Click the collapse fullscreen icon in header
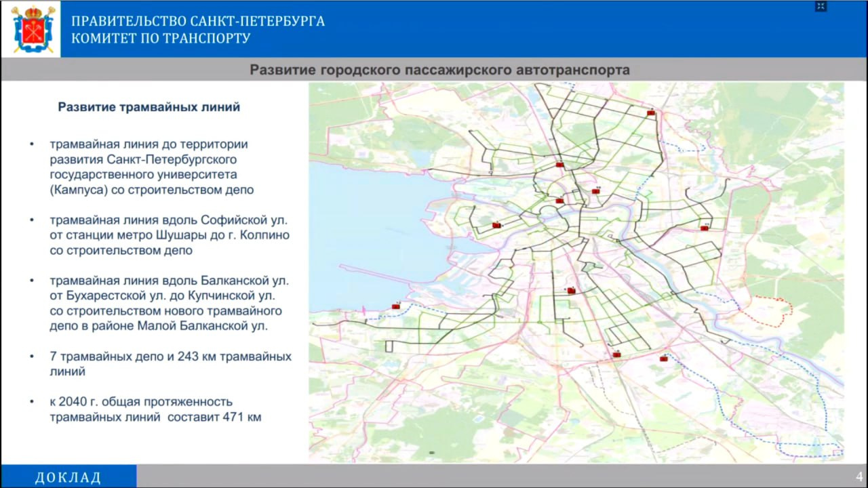This screenshot has width=868, height=488. 821,7
